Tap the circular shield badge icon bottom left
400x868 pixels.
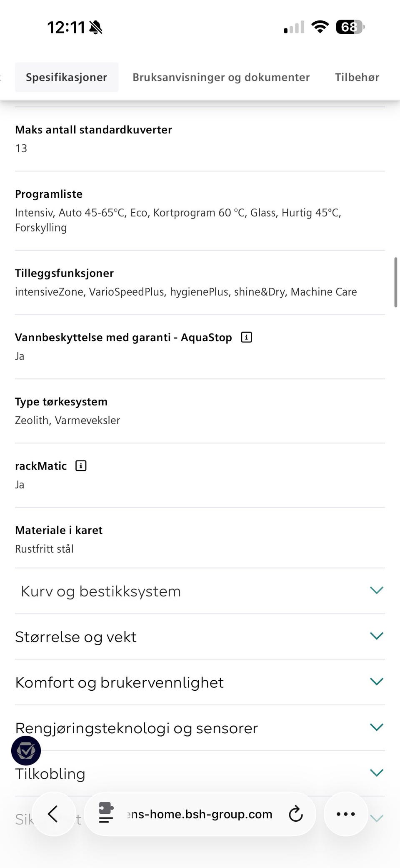[x=26, y=750]
